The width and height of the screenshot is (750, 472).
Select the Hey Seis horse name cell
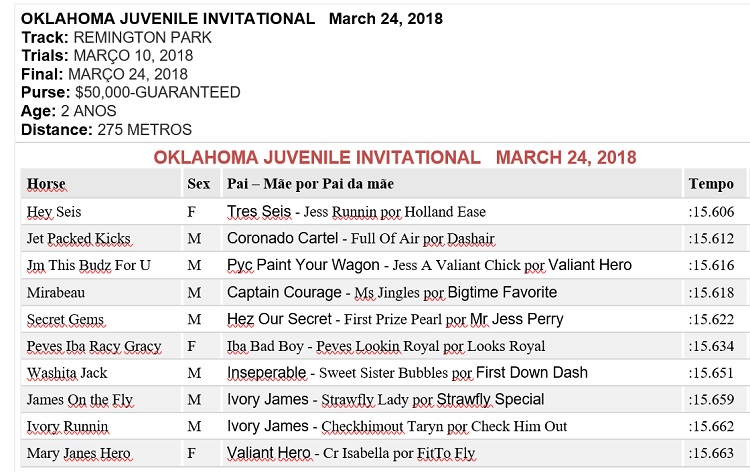54,212
